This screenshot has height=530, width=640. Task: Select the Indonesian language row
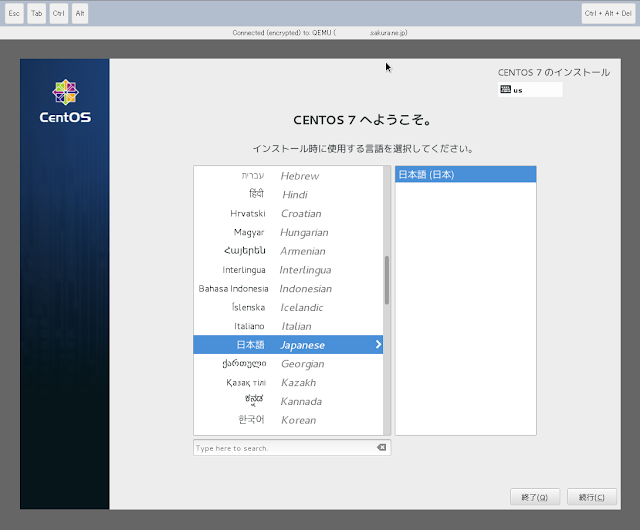click(x=288, y=289)
